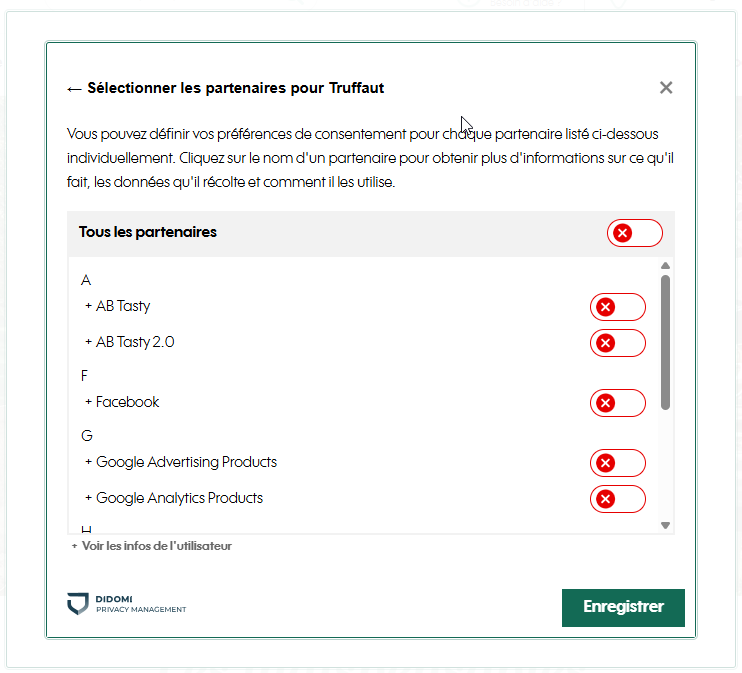Expand AB Tasty 2.0 information
742x673 pixels.
point(134,342)
